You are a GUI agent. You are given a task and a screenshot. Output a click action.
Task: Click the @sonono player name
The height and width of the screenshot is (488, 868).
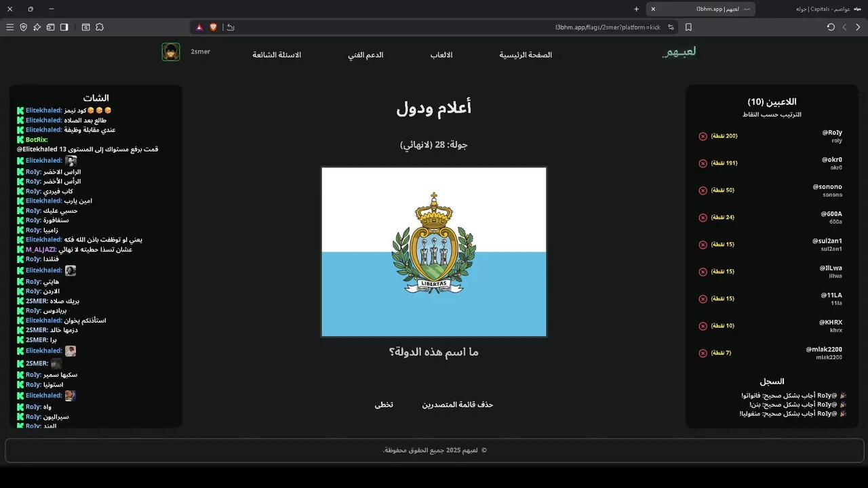tap(827, 187)
